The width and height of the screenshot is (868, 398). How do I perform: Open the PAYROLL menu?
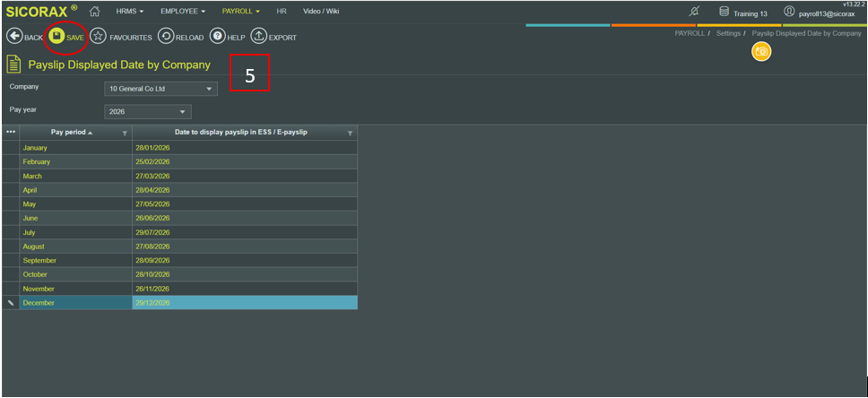tap(241, 12)
